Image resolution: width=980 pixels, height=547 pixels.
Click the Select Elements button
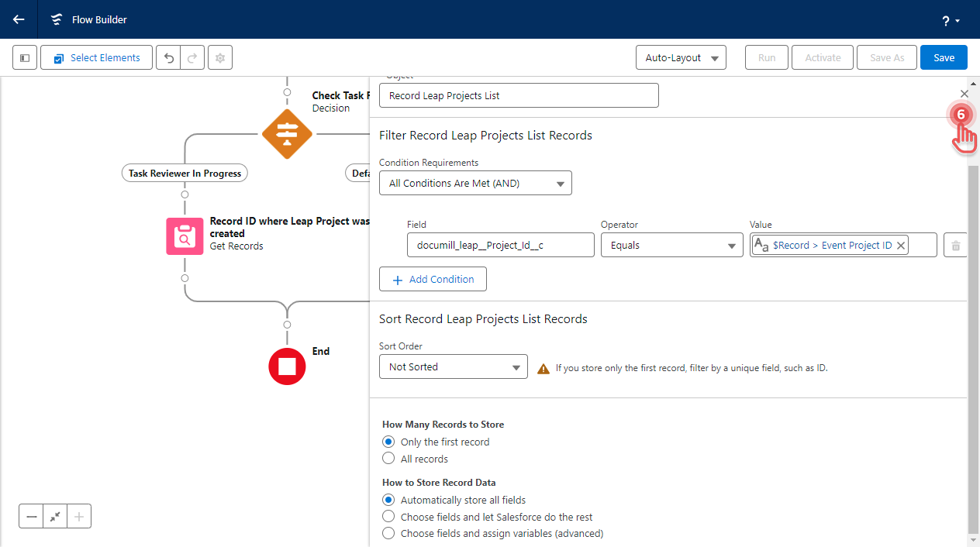point(96,58)
